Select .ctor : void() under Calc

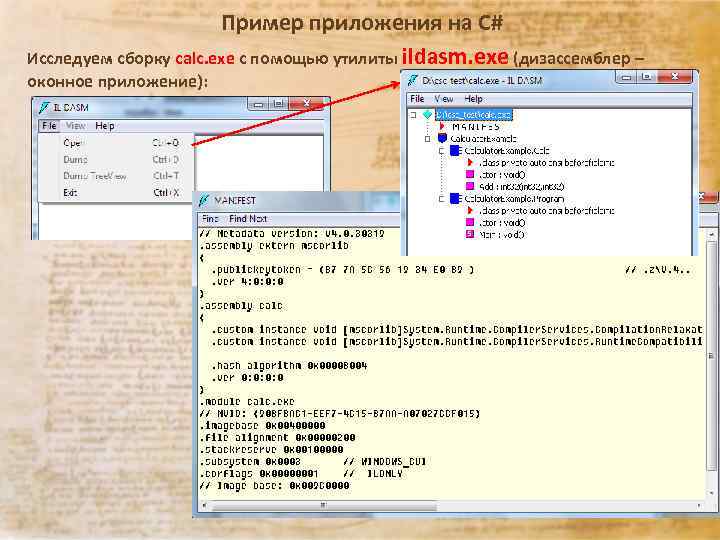(x=502, y=174)
